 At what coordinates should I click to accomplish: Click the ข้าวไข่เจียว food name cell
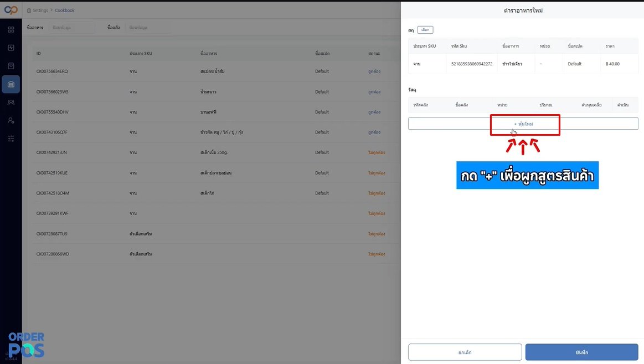(x=512, y=64)
